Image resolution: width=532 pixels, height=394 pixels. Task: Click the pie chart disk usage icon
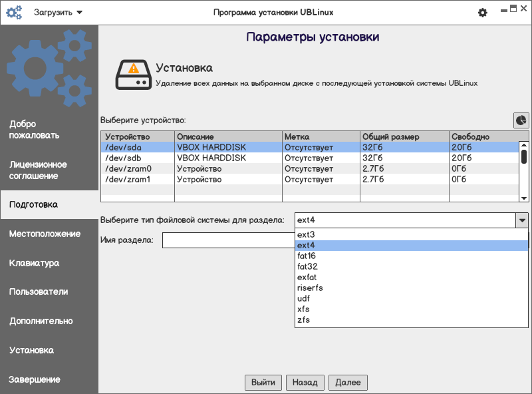coord(521,120)
